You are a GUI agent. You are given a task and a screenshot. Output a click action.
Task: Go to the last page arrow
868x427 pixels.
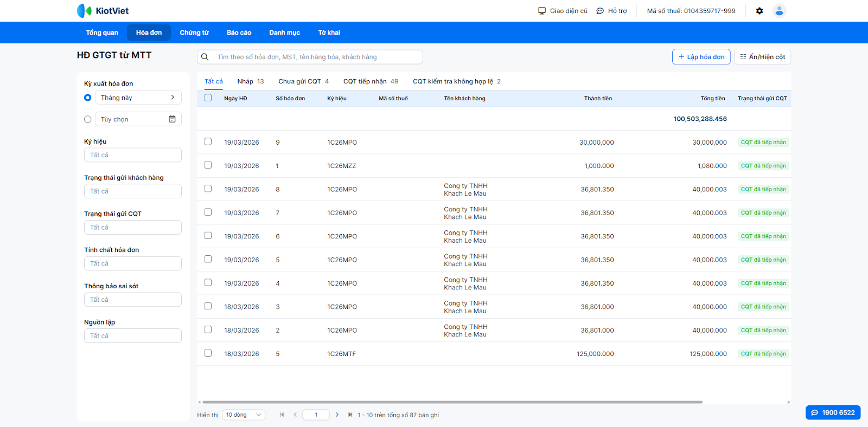click(350, 415)
